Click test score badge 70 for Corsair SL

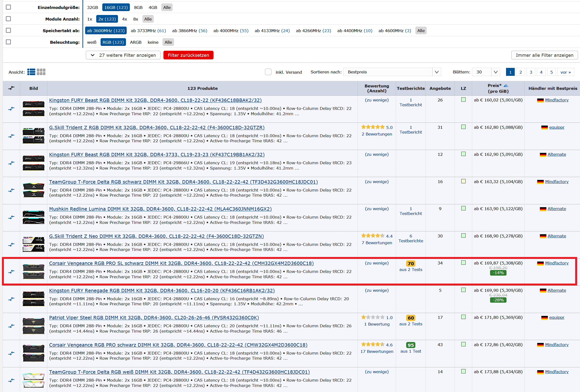[x=411, y=264]
